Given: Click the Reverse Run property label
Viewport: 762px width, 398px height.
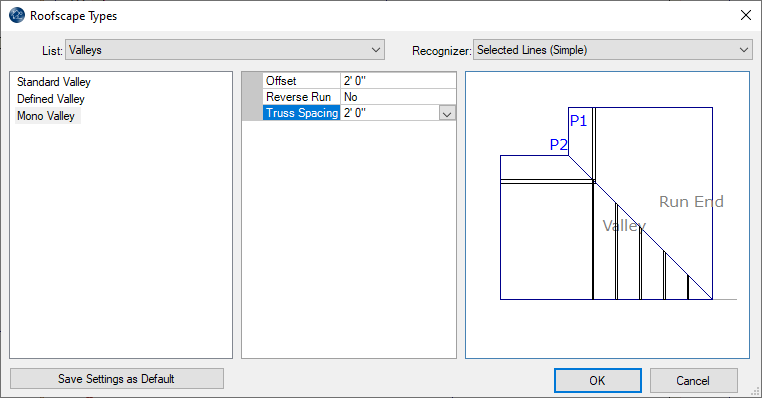Looking at the screenshot, I should 301,97.
